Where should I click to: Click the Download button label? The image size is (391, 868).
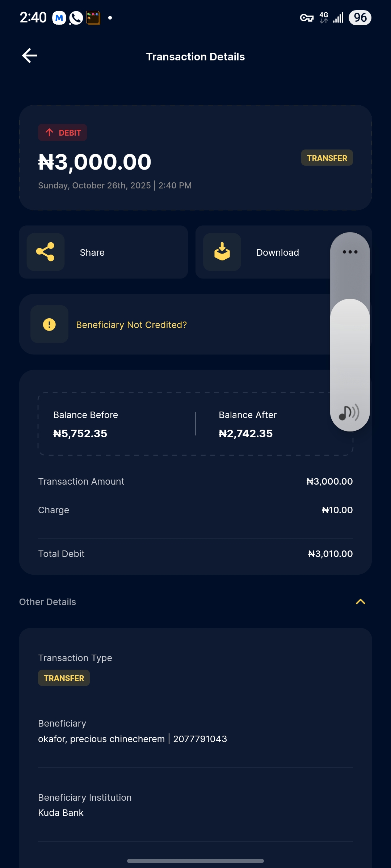(x=278, y=252)
